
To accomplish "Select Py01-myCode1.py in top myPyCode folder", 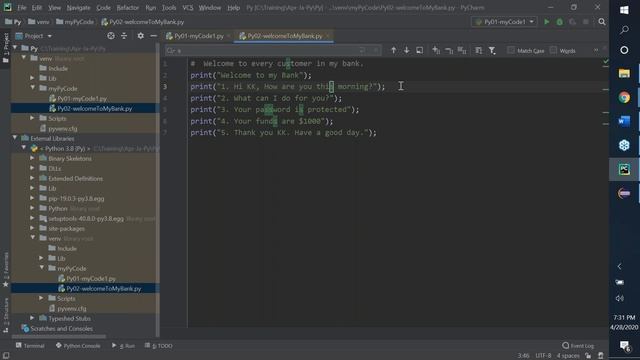I will (82, 98).
